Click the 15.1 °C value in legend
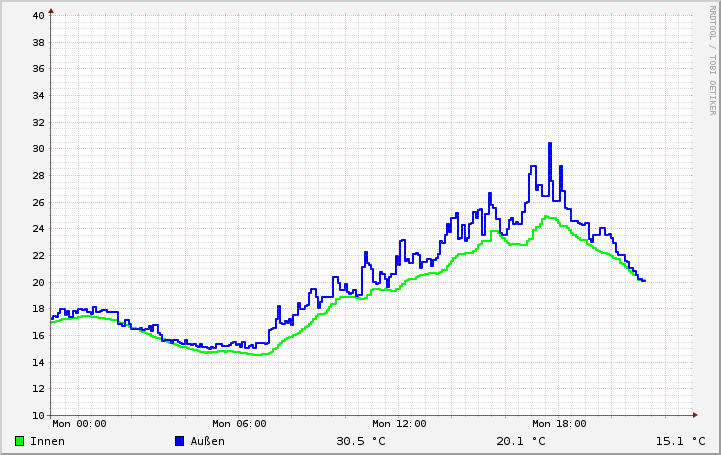The width and height of the screenshot is (721, 455). tap(680, 441)
